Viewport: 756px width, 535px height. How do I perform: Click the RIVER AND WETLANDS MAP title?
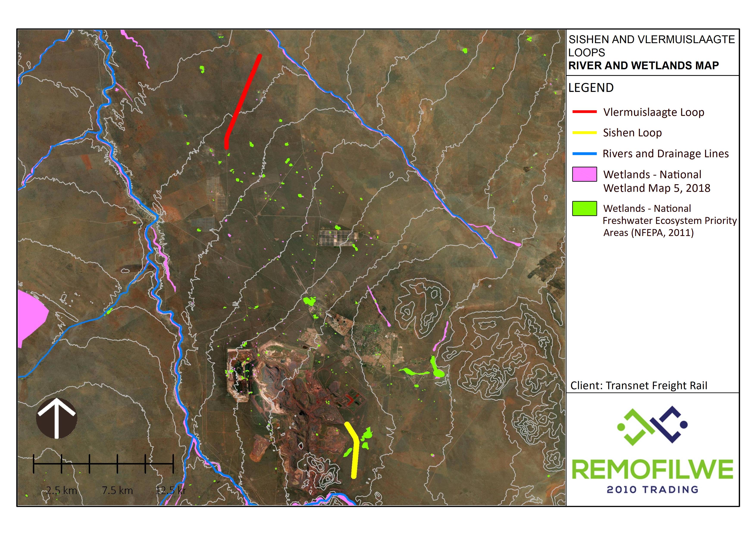pyautogui.click(x=643, y=66)
